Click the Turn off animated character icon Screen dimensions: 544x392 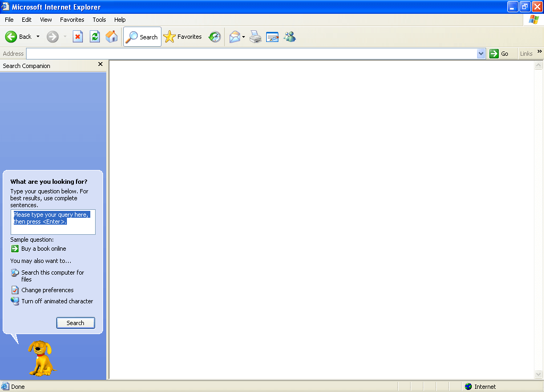click(x=15, y=301)
